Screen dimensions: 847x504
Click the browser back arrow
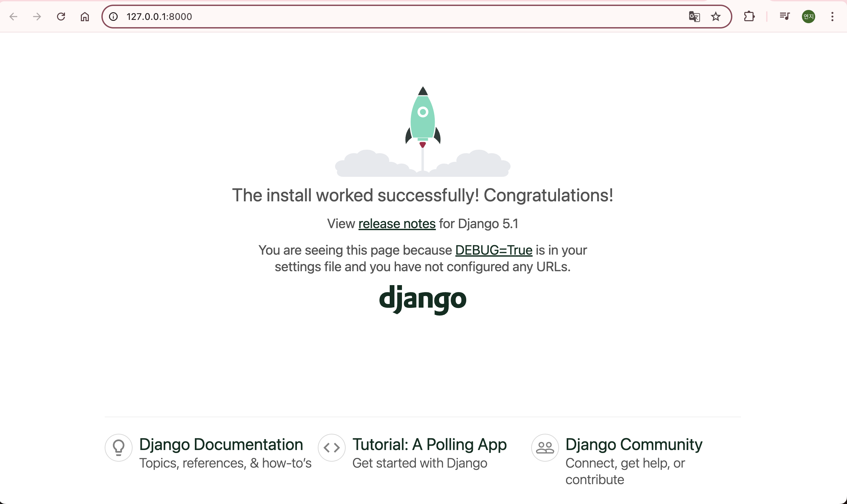click(x=14, y=16)
